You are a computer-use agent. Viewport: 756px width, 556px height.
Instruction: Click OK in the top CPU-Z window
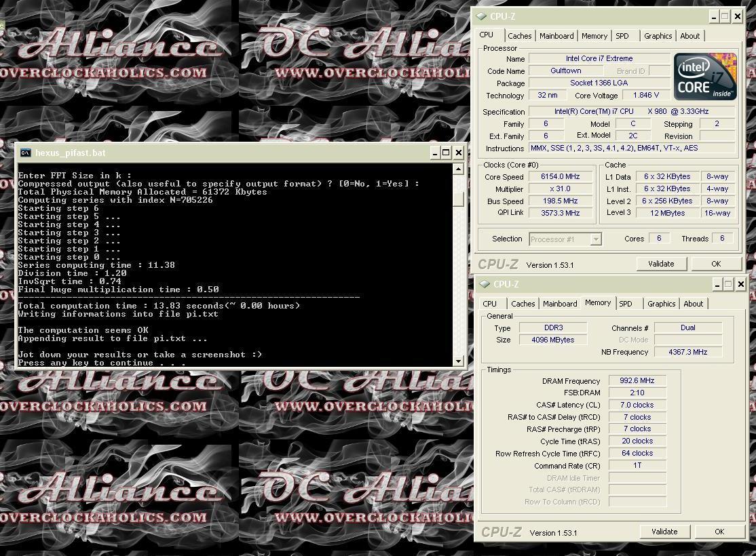click(716, 264)
